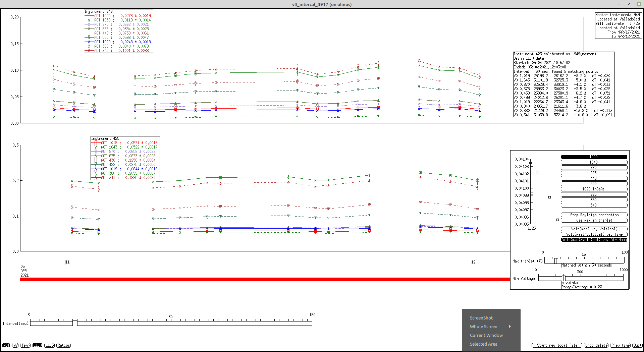Click the hour 12 timeline marker
644x352 pixels.
pos(473,262)
